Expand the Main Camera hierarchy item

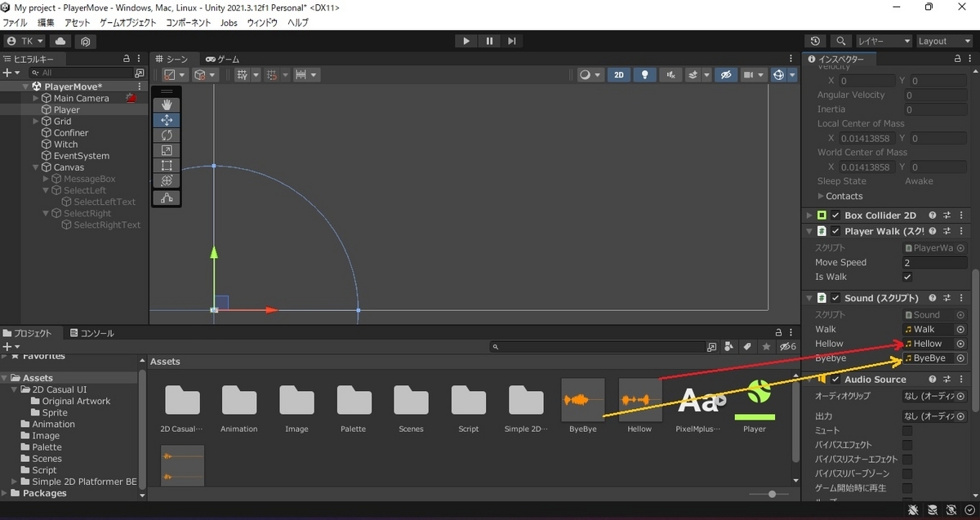click(x=35, y=98)
